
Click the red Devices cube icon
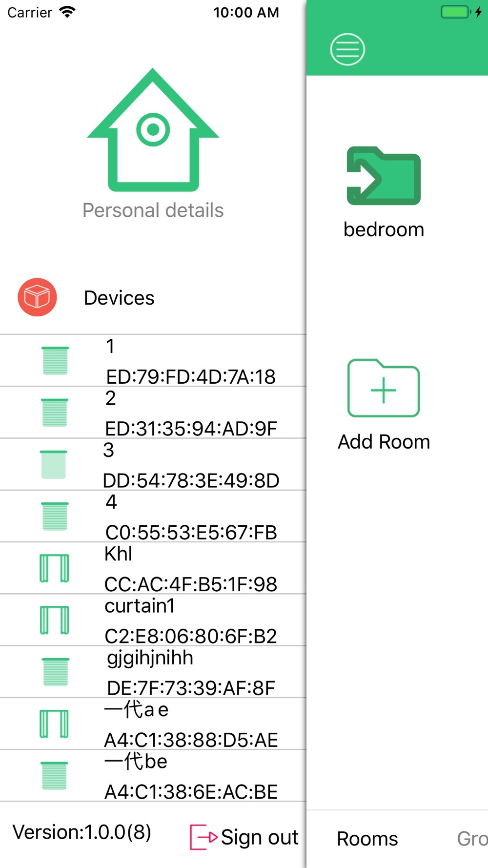click(x=38, y=297)
